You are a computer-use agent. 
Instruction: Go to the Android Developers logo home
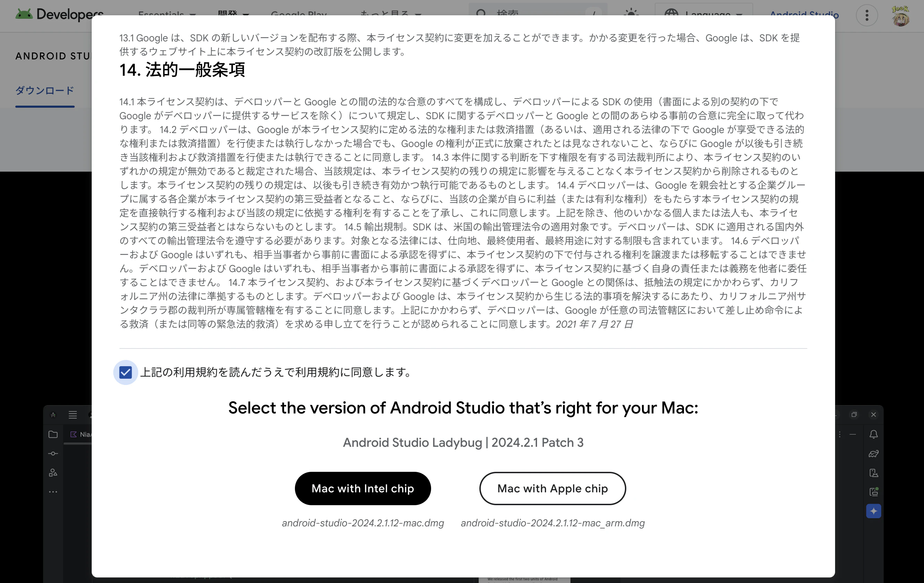coord(59,14)
